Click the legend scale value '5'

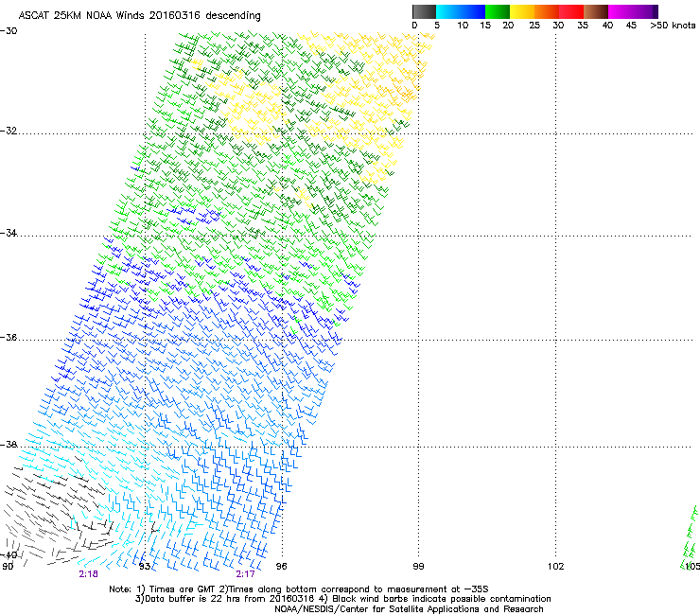pos(437,26)
